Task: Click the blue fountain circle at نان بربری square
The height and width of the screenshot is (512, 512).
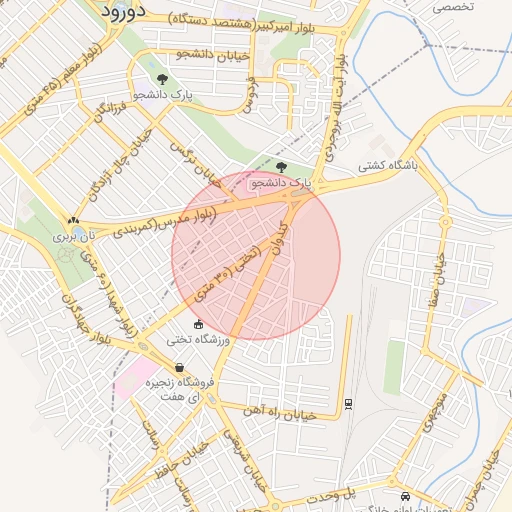Action: [x=78, y=231]
